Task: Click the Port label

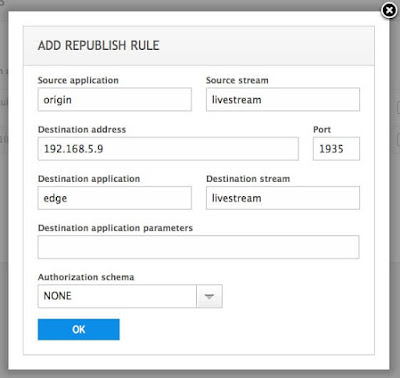Action: [322, 129]
